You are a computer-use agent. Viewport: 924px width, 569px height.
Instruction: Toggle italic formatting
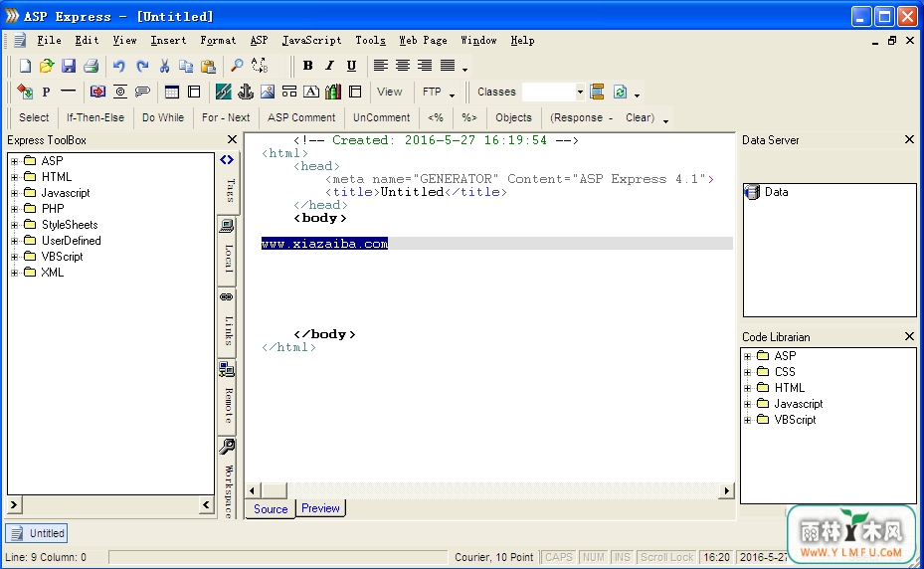point(329,66)
